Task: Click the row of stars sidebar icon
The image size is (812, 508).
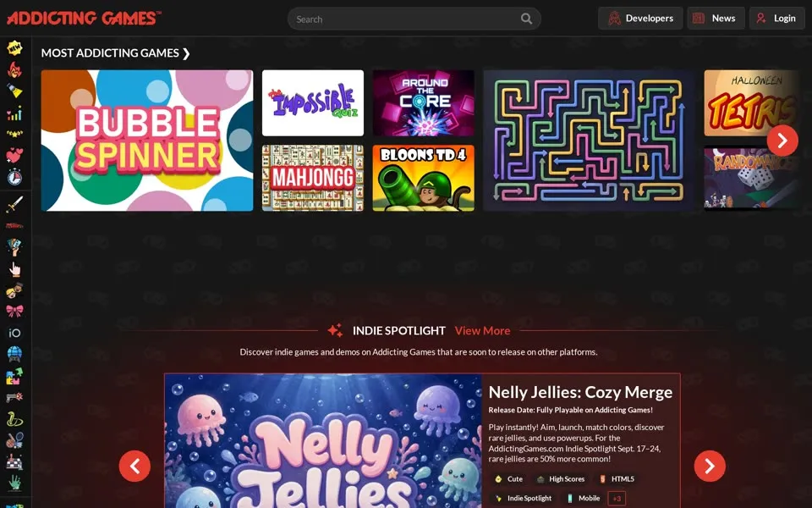Action: tap(14, 134)
